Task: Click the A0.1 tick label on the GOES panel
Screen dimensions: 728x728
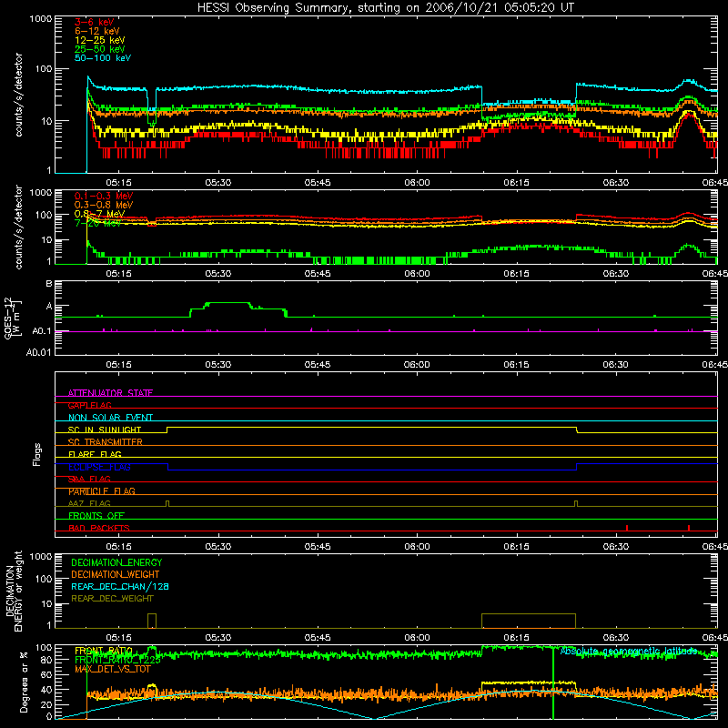Action: coord(42,331)
